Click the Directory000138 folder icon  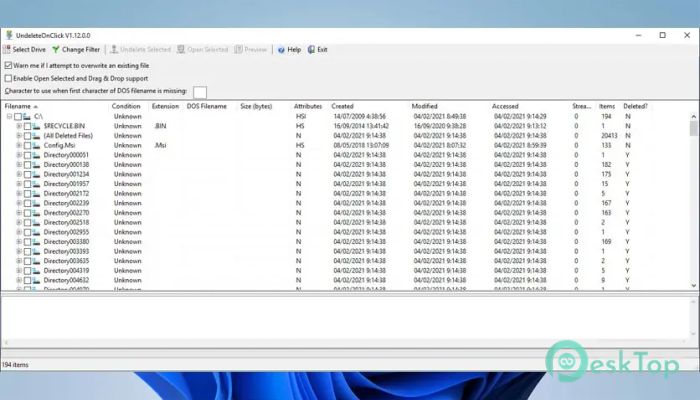point(36,165)
